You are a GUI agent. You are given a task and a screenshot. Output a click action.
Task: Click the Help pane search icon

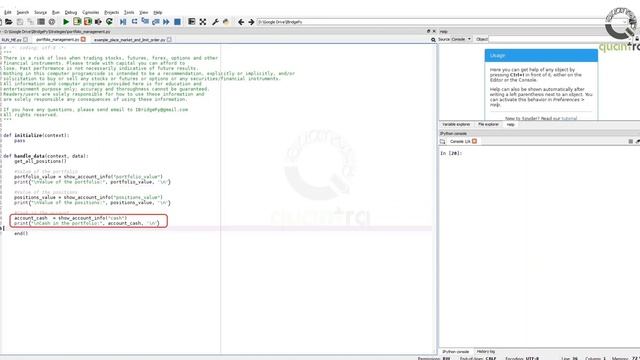click(433, 40)
